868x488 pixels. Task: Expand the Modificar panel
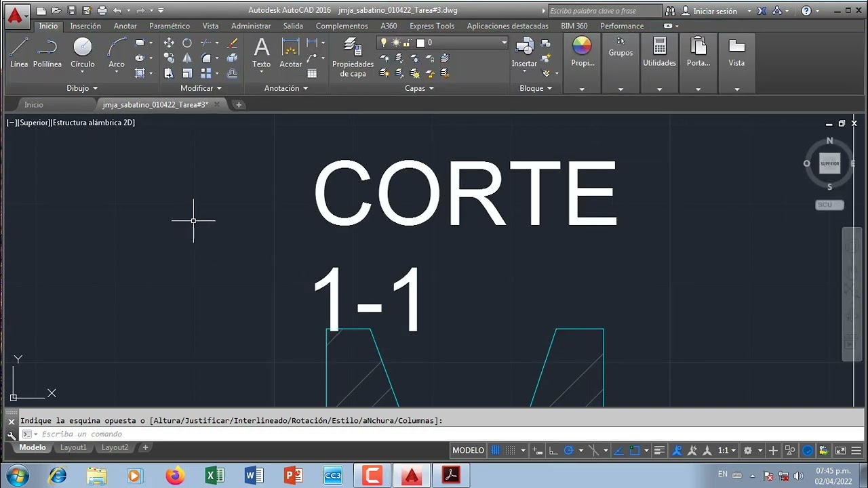201,88
